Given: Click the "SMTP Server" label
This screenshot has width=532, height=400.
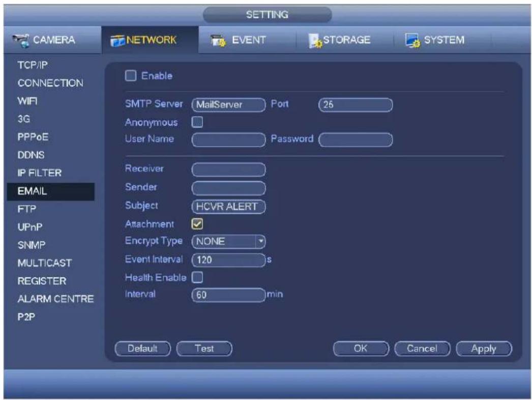Looking at the screenshot, I should (154, 104).
